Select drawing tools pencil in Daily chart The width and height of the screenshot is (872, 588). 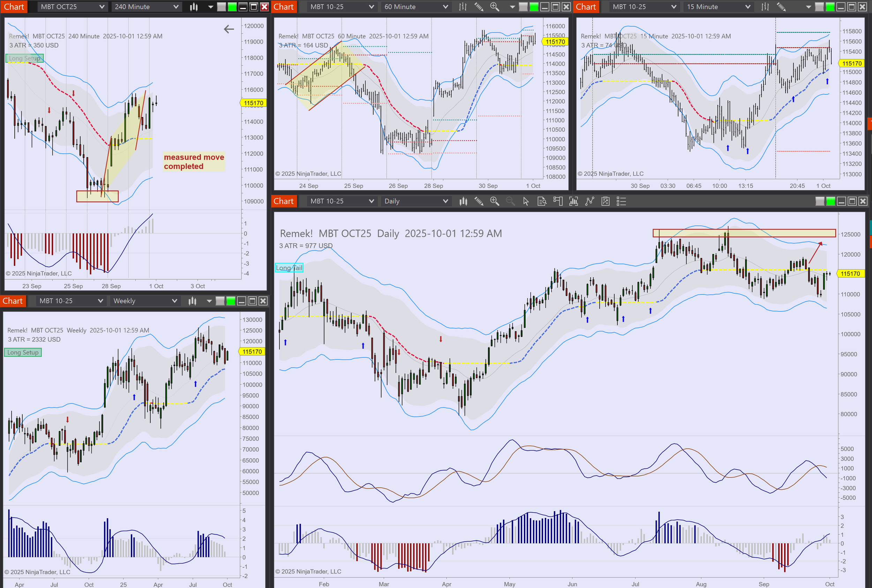pyautogui.click(x=479, y=201)
